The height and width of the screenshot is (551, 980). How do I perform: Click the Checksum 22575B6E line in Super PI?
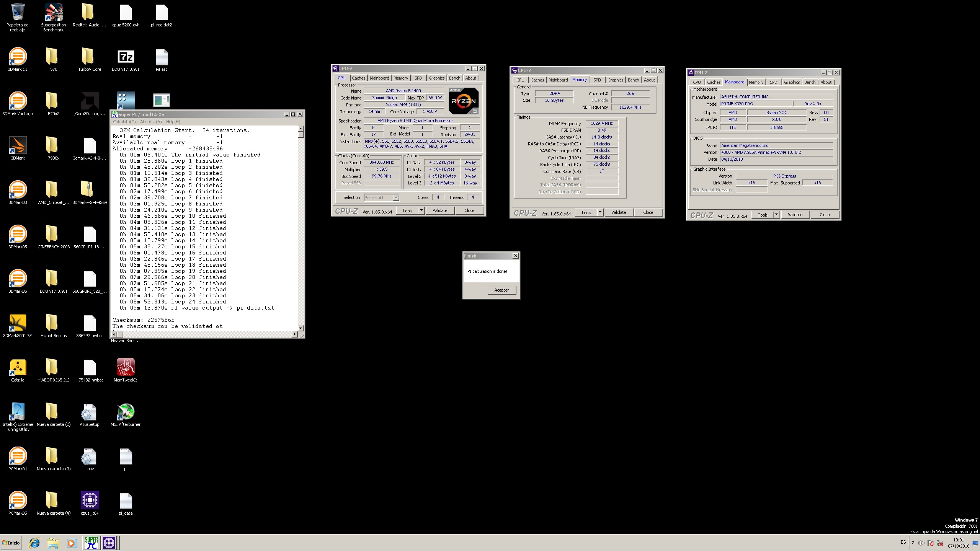144,320
